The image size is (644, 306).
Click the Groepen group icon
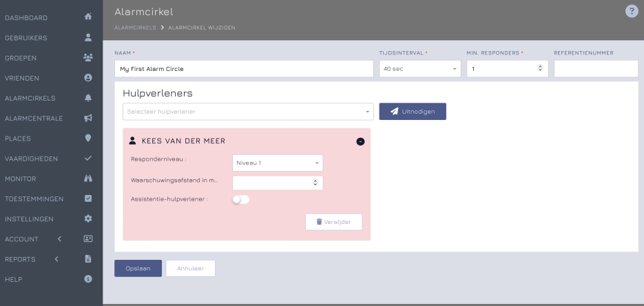(x=87, y=57)
